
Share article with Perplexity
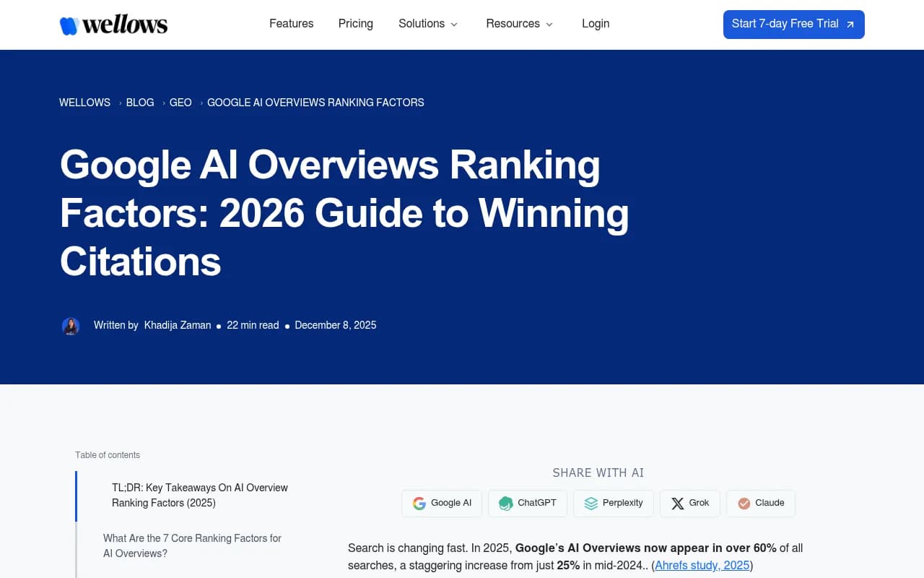(614, 504)
